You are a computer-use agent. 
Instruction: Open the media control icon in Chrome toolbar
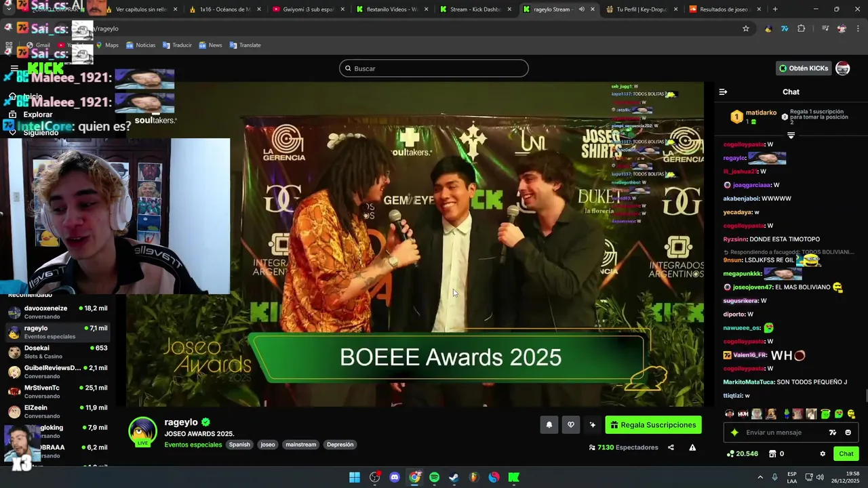[825, 28]
